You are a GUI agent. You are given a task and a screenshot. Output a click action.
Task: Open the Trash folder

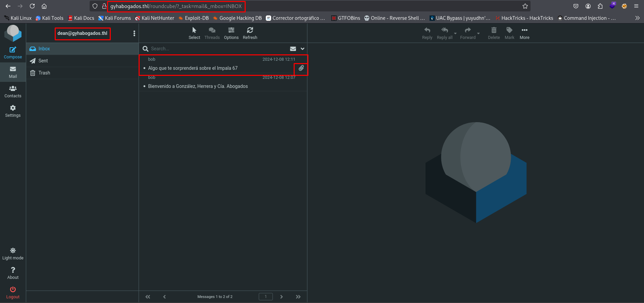click(x=44, y=73)
